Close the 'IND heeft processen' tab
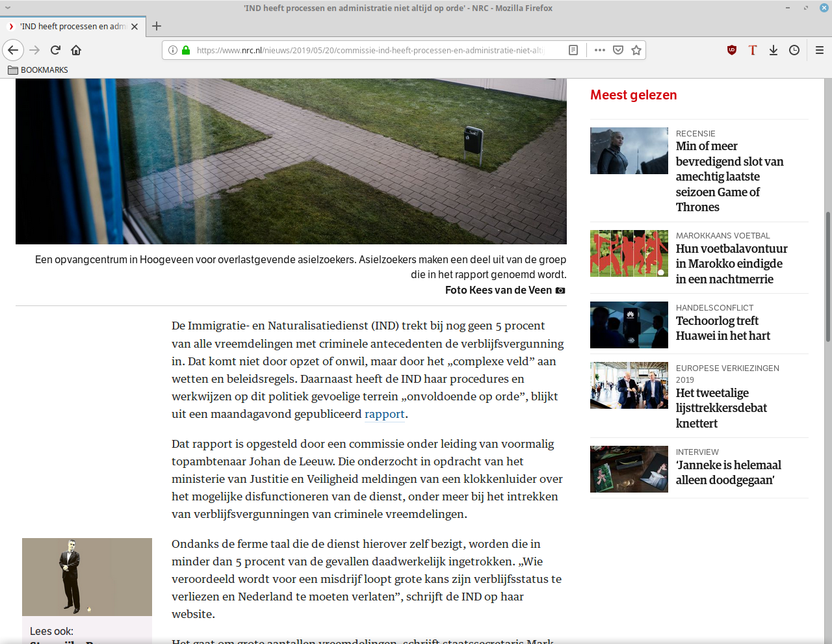Image resolution: width=832 pixels, height=644 pixels. pyautogui.click(x=135, y=27)
